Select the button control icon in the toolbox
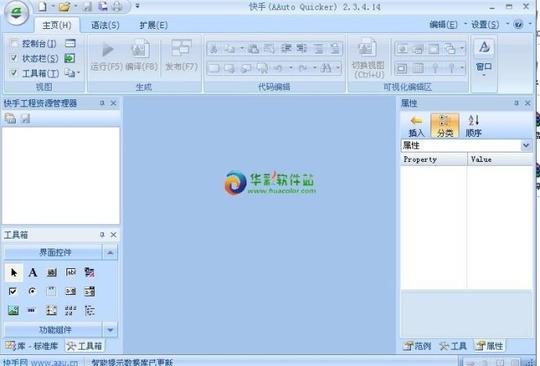This screenshot has width=540, height=366. coord(52,273)
